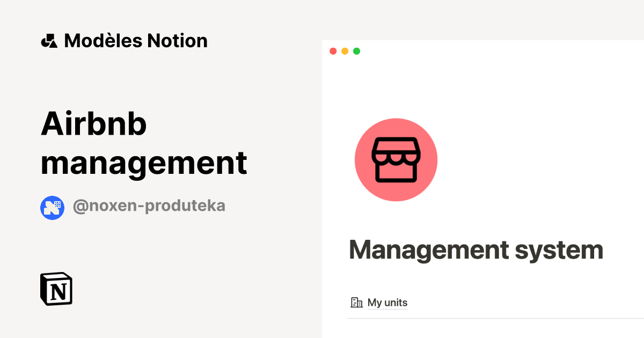
Task: Toggle the red traffic light control
Action: (333, 51)
